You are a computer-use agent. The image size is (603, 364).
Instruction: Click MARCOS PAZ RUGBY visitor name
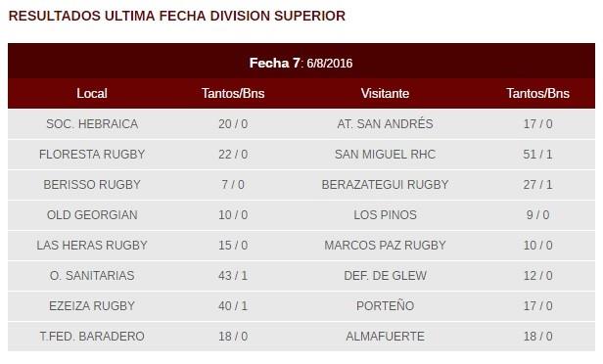pyautogui.click(x=385, y=246)
